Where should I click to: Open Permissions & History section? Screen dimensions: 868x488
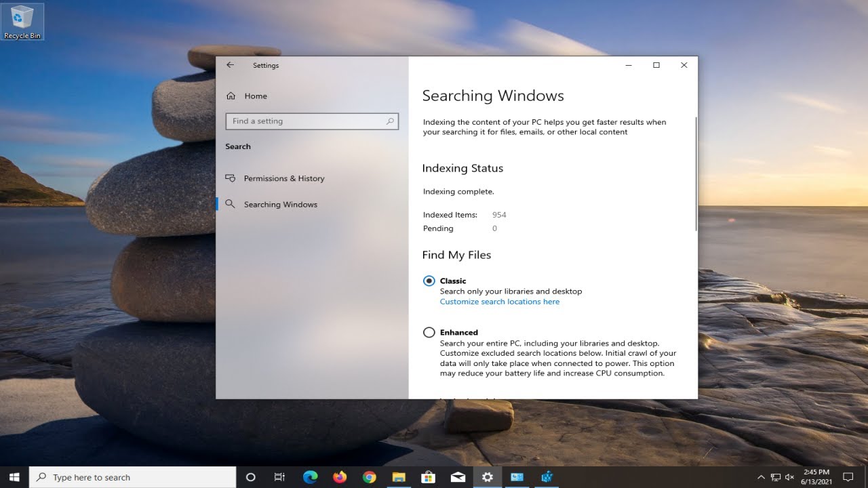284,178
